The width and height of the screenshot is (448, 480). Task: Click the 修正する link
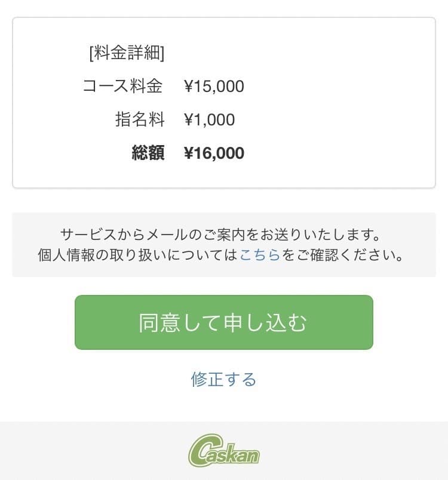[x=223, y=379]
